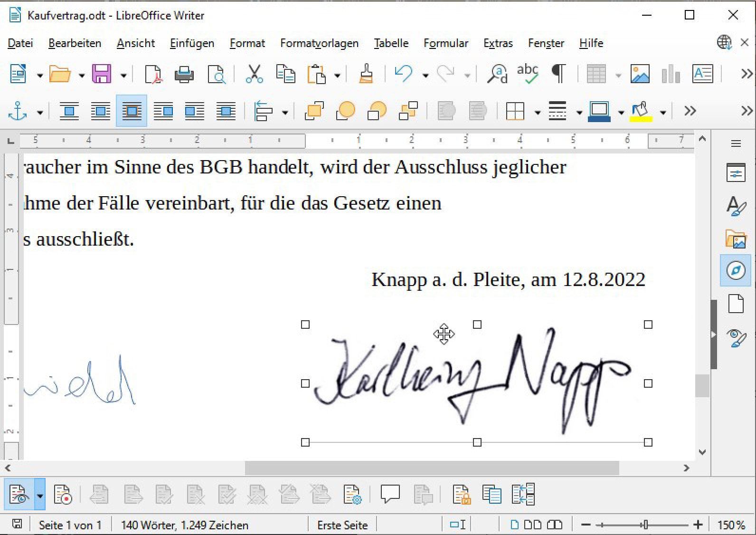Image resolution: width=756 pixels, height=535 pixels.
Task: Expand the anchor type dropdown arrow
Action: pos(40,112)
